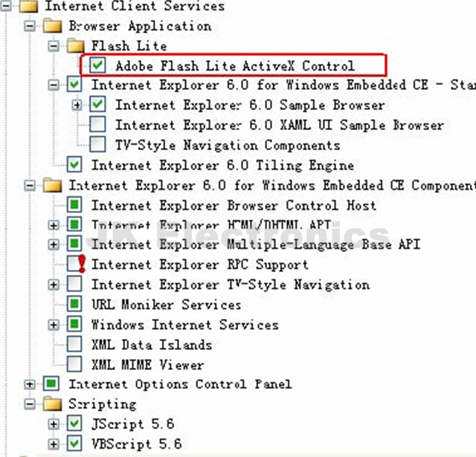Screen dimensions: 476x457
Task: Toggle Internet Explorer HTML/DHTML API checkbox
Action: (74, 224)
